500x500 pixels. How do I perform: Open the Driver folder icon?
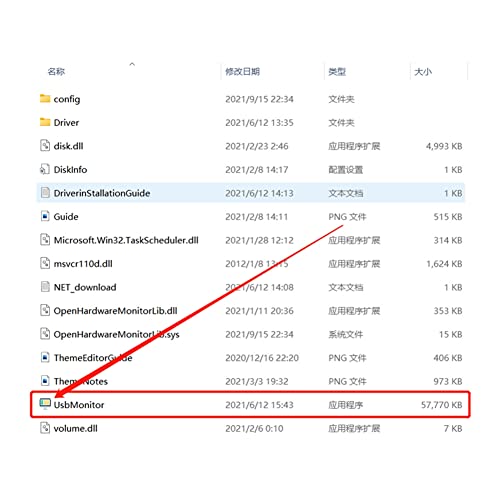tap(45, 122)
